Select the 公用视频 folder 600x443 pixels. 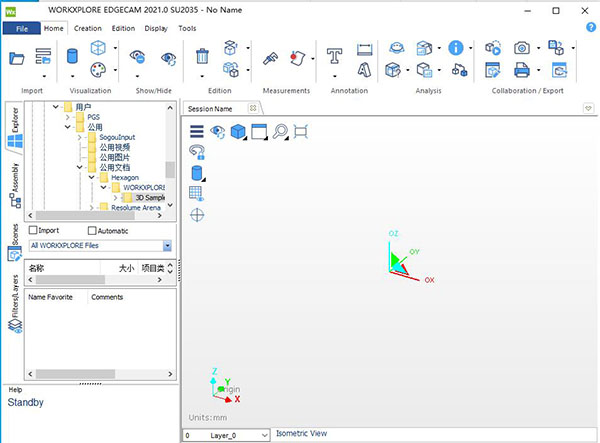coord(115,147)
